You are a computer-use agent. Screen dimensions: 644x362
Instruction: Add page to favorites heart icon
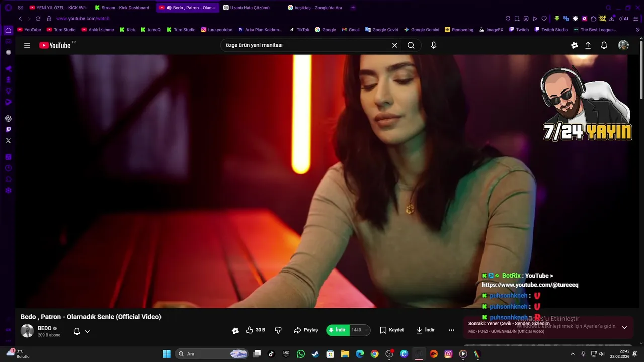click(544, 19)
